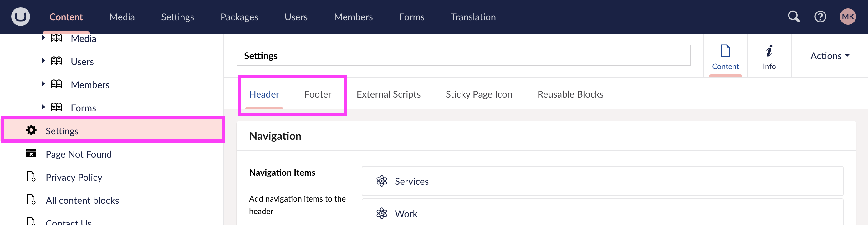Click the Privacy Policy document icon
868x225 pixels.
pos(31,177)
